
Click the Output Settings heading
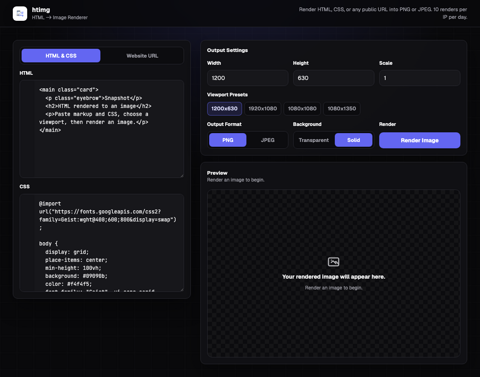227,50
